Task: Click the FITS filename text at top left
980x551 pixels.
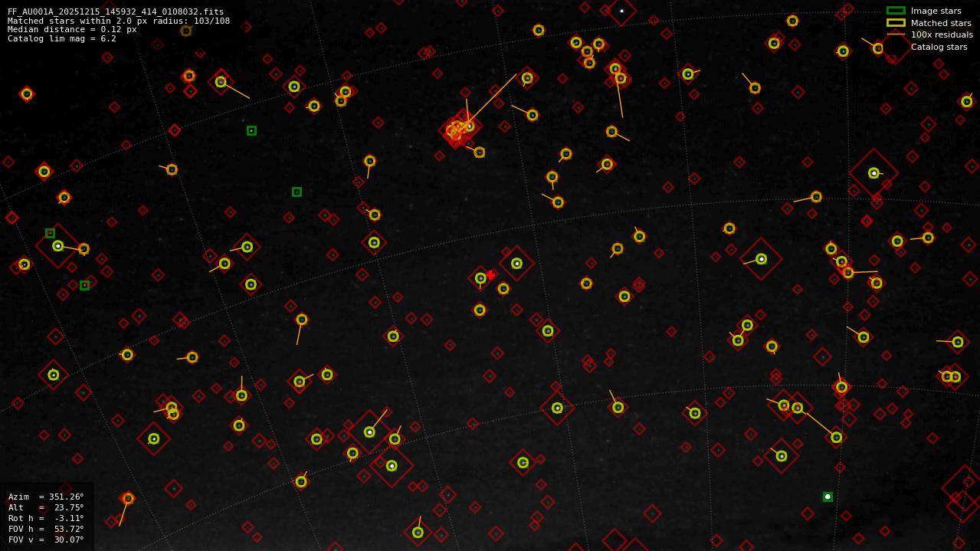Action: (116, 11)
